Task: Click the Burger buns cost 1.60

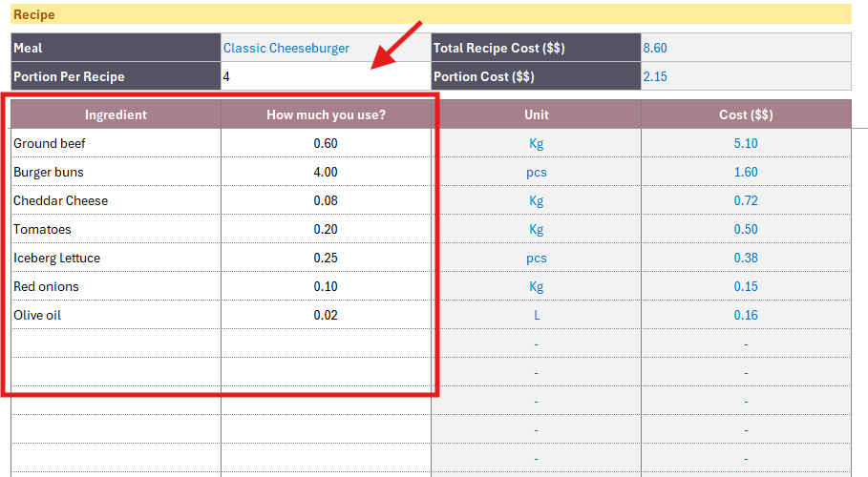Action: tap(746, 172)
